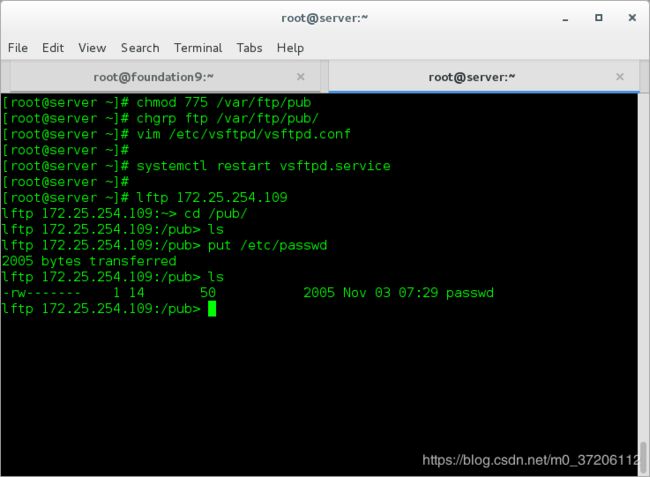Click the chgrp ftp /var/ftp/pub/ line
Image resolution: width=650 pixels, height=477 pixels.
(x=160, y=119)
